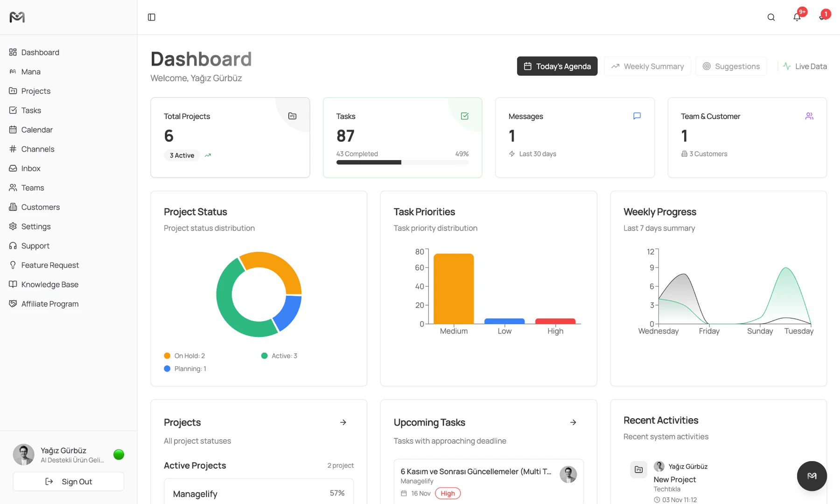Open the Suggestions panel
The width and height of the screenshot is (840, 504).
tap(731, 66)
